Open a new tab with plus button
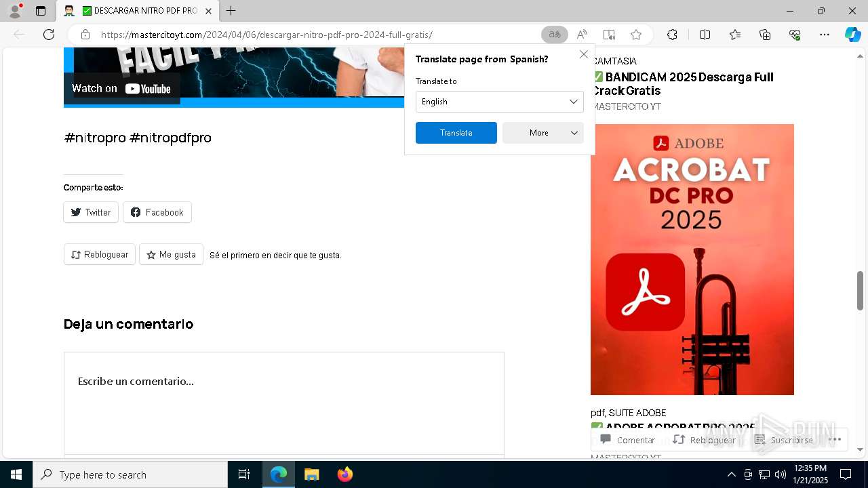Image resolution: width=868 pixels, height=488 pixels. (231, 11)
